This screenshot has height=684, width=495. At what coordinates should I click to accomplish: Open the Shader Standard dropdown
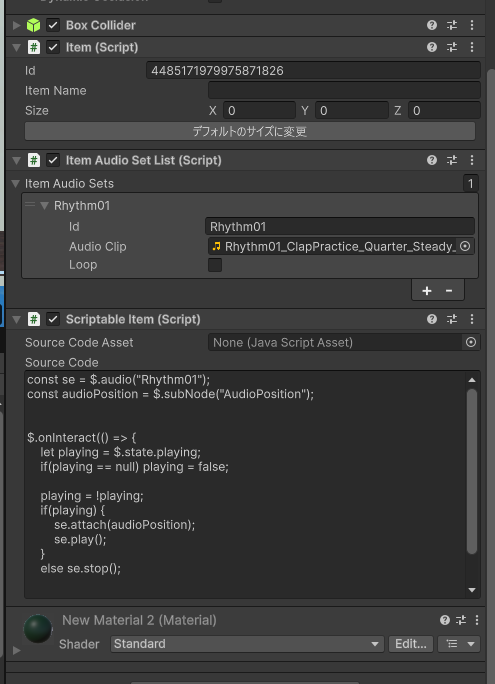[247, 644]
